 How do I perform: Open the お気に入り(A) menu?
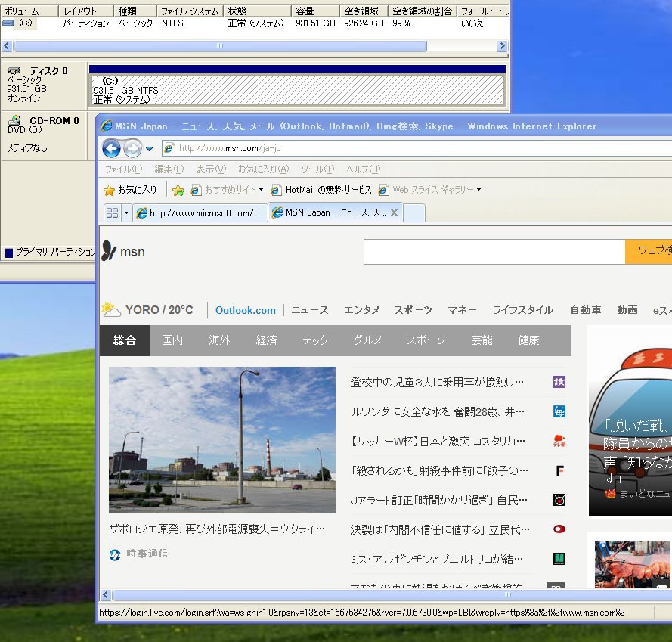click(264, 169)
